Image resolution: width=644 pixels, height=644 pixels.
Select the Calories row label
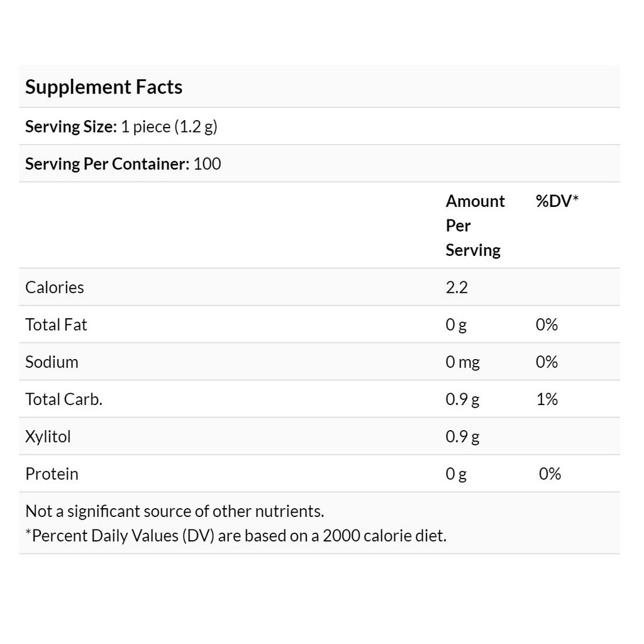[55, 287]
